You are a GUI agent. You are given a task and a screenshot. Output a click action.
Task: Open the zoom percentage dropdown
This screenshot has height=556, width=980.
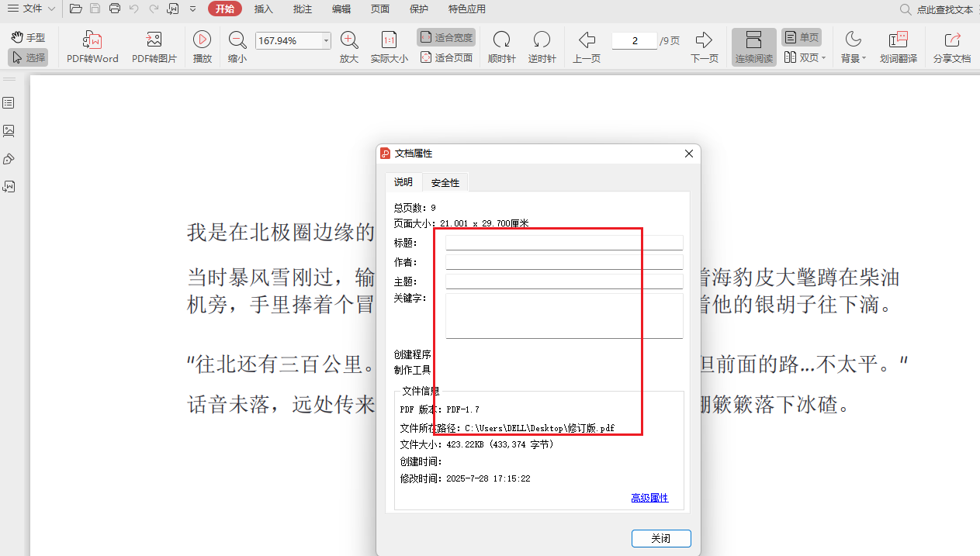pyautogui.click(x=325, y=40)
